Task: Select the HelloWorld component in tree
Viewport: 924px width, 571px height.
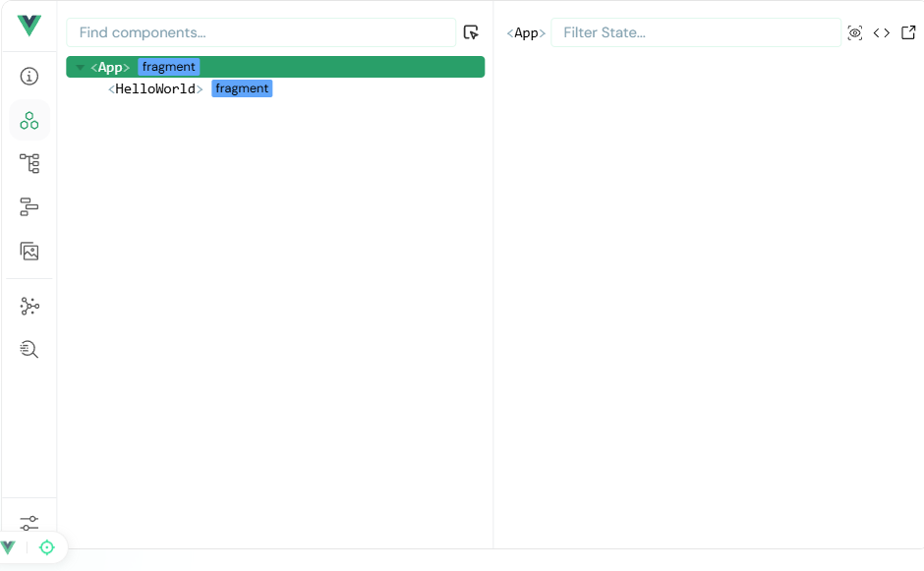Action: (x=155, y=87)
